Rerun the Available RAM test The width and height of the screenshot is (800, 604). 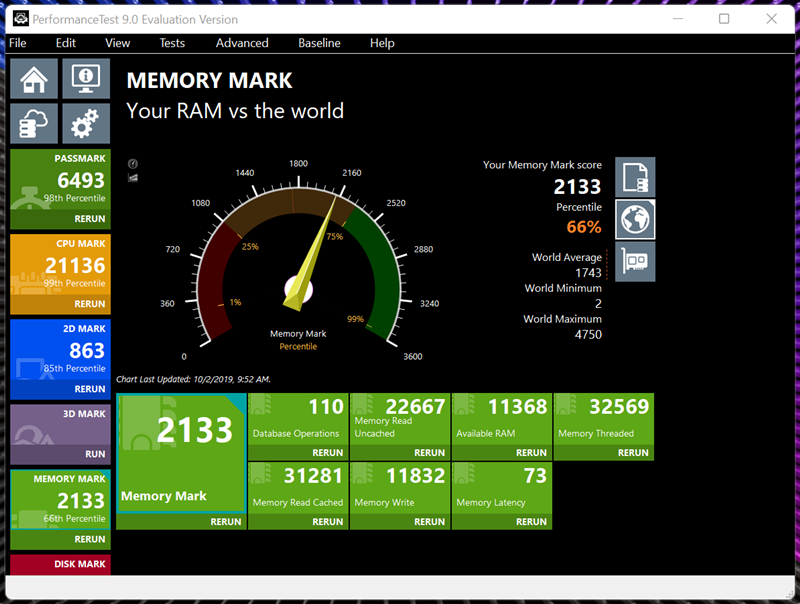click(x=531, y=453)
